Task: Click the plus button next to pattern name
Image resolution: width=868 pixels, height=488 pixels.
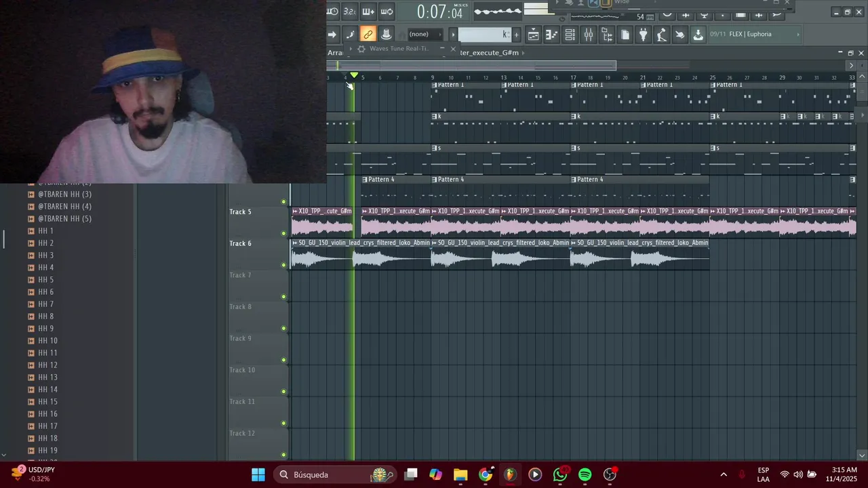Action: [x=516, y=35]
